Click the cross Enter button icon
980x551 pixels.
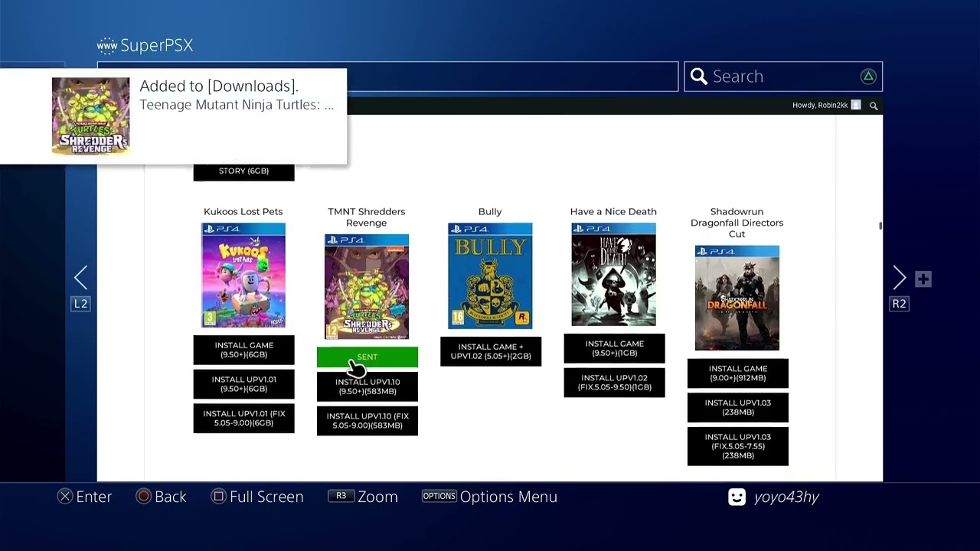[x=65, y=497]
